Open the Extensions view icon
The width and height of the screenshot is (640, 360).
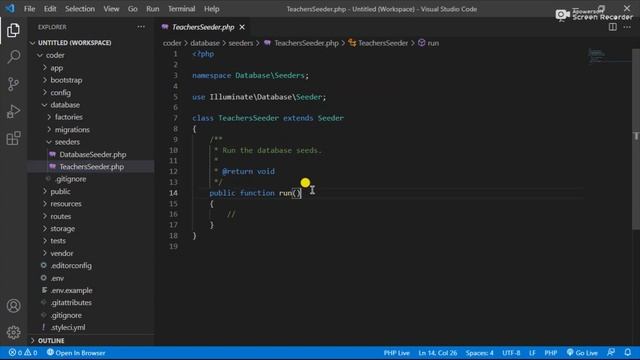[x=13, y=138]
